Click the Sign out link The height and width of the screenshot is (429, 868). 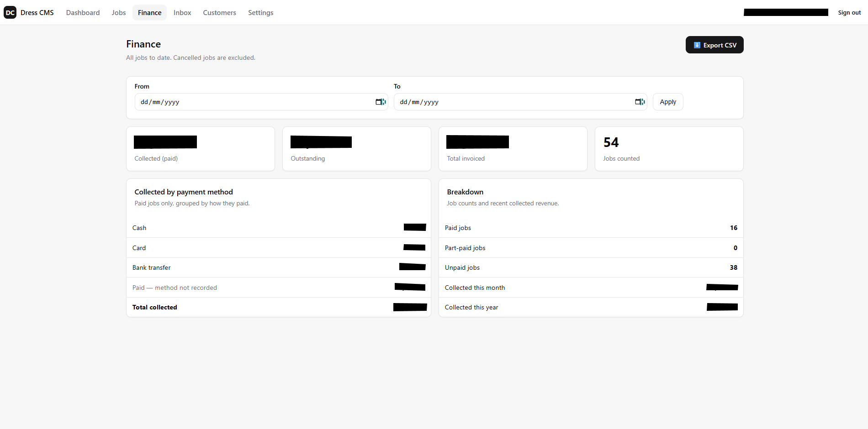(849, 12)
